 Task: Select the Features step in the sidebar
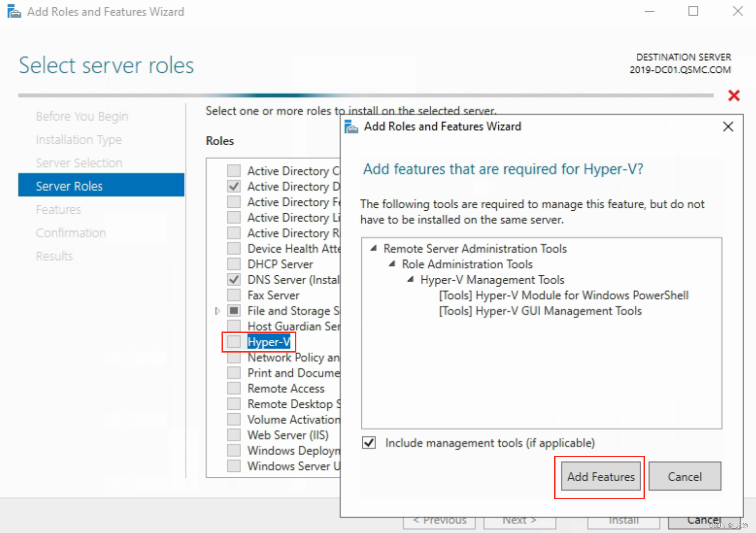point(58,209)
